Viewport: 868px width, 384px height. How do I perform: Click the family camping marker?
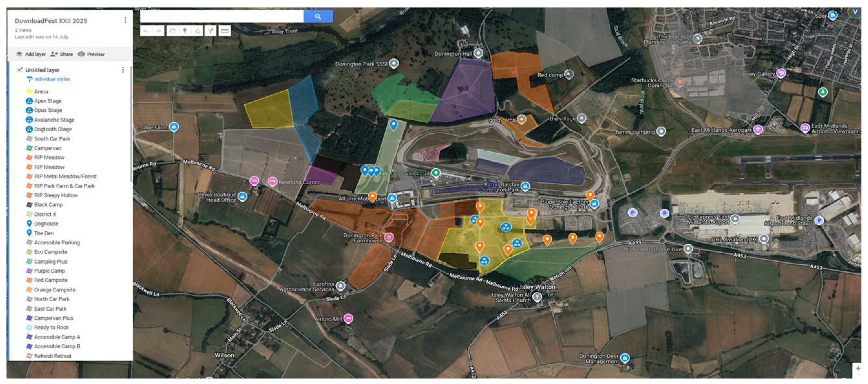tap(661, 131)
